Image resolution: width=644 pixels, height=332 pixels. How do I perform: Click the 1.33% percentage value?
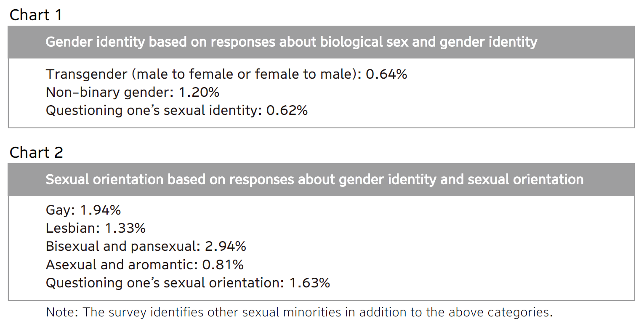point(125,228)
